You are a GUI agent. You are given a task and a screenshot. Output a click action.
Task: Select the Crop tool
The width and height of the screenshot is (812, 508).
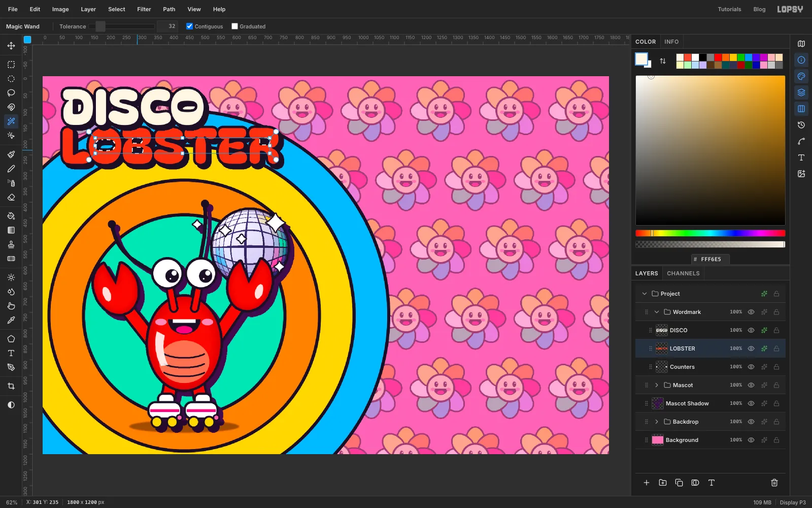tap(11, 386)
